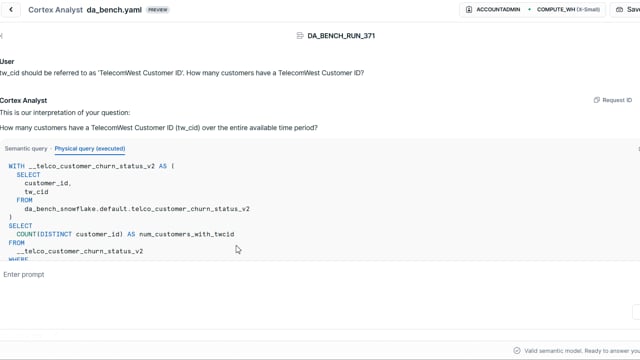The width and height of the screenshot is (640, 360).
Task: Click the DA_BENCH_RUN_371 run icon
Action: click(x=300, y=36)
